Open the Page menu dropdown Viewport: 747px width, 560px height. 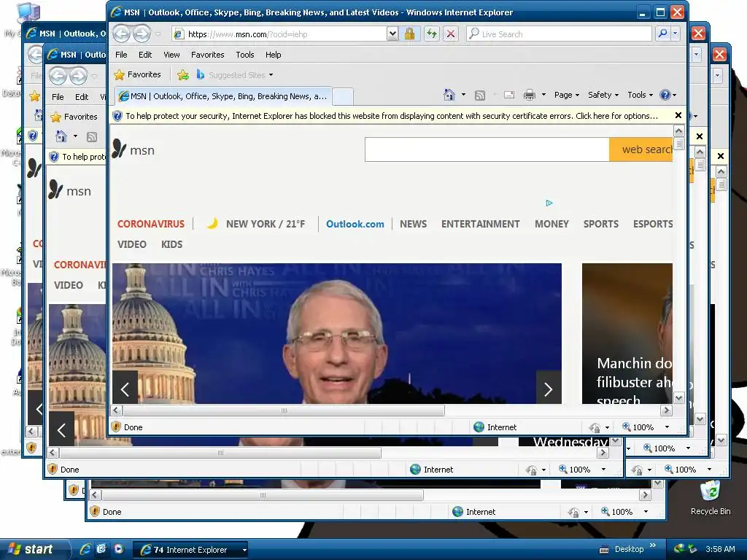click(x=566, y=95)
